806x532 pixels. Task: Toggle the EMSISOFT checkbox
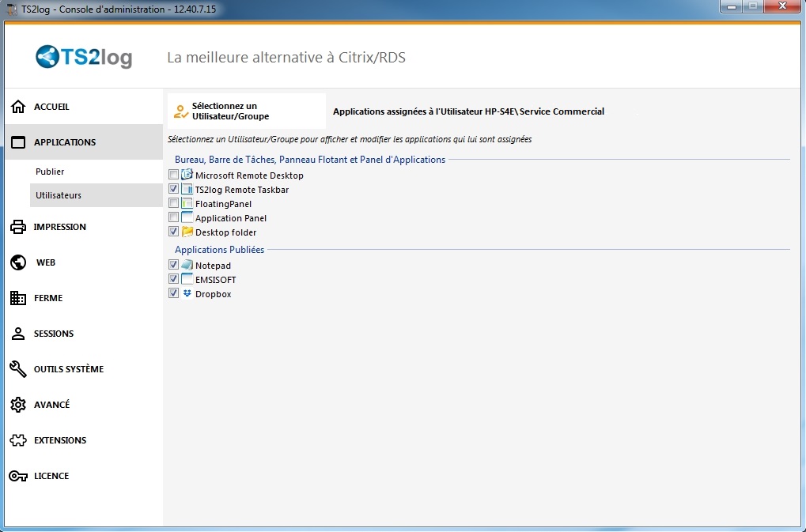pyautogui.click(x=174, y=279)
